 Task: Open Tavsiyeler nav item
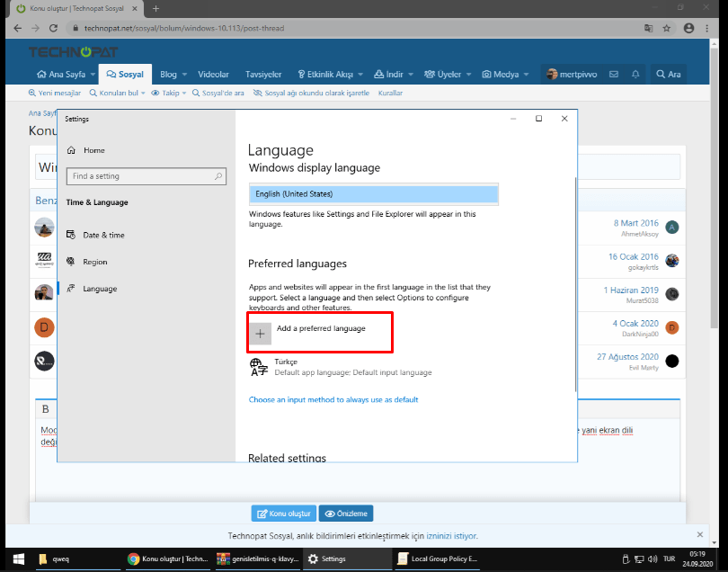(263, 75)
